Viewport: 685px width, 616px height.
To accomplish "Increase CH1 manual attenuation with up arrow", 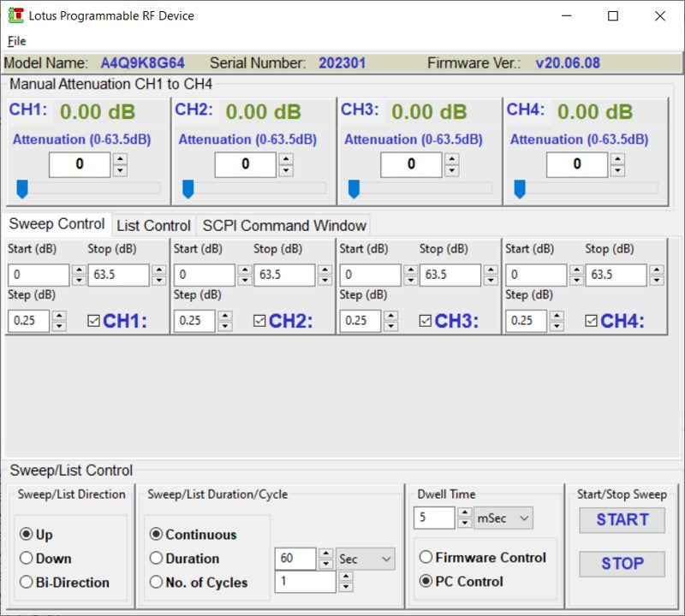I will [120, 159].
